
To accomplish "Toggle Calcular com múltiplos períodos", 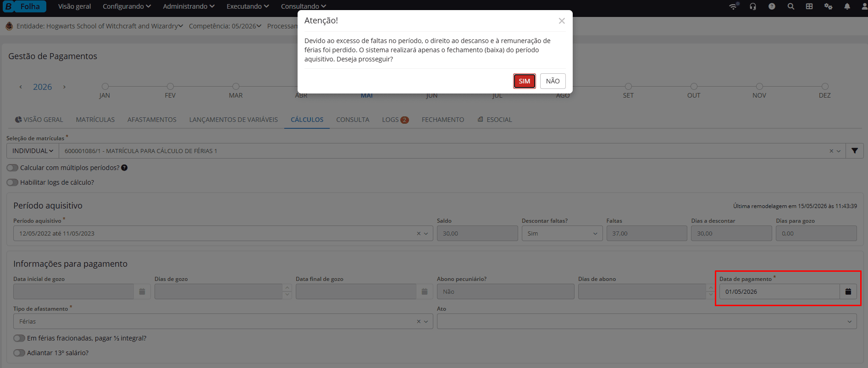I will 12,168.
